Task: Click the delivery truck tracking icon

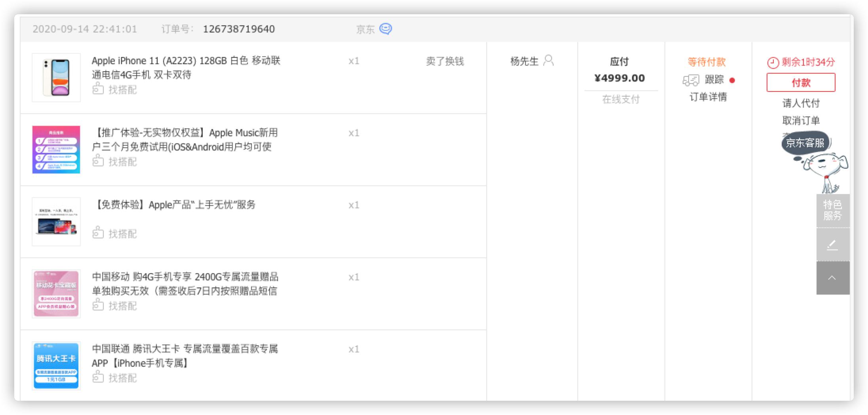Action: point(691,80)
